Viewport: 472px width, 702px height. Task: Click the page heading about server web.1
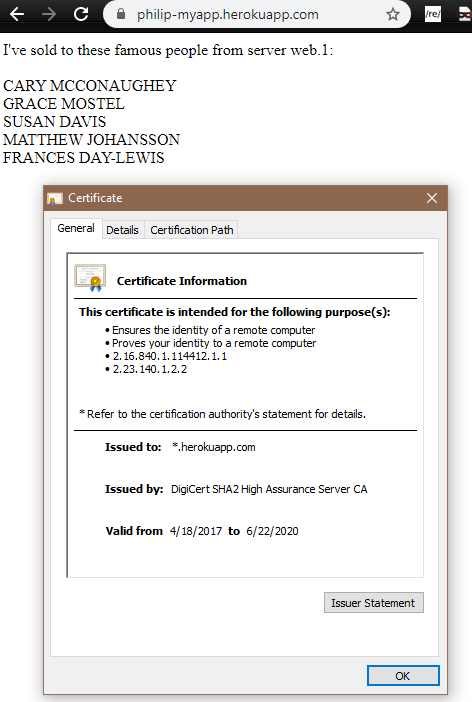pos(168,50)
